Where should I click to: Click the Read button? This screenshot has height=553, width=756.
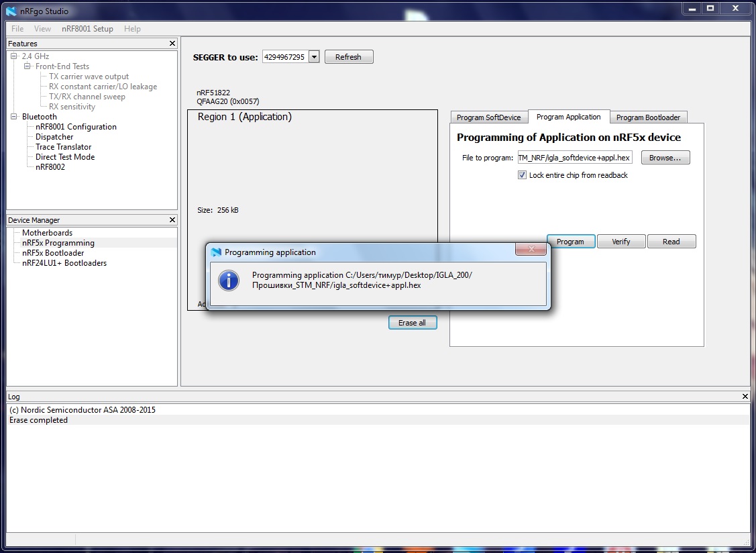(671, 242)
